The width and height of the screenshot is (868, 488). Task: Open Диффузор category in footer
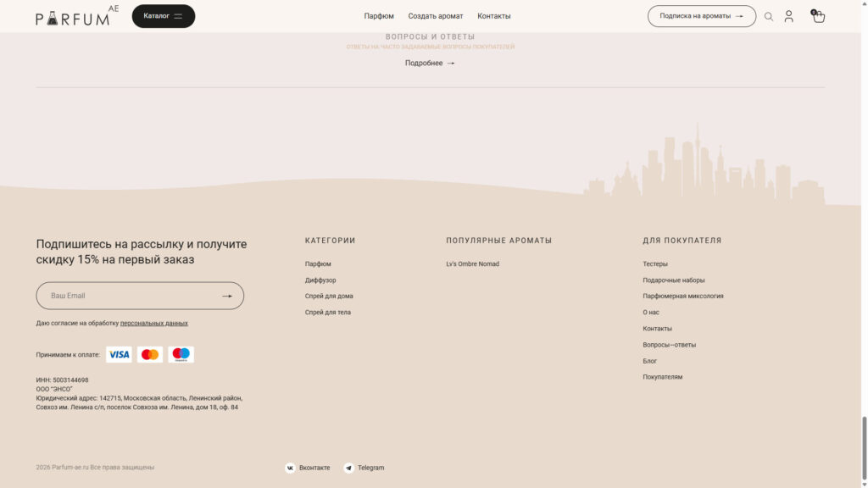pyautogui.click(x=320, y=280)
